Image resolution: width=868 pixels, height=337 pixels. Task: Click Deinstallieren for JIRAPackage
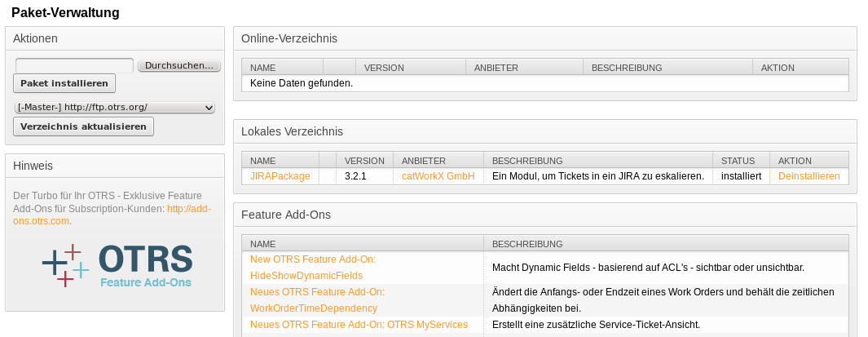point(809,175)
